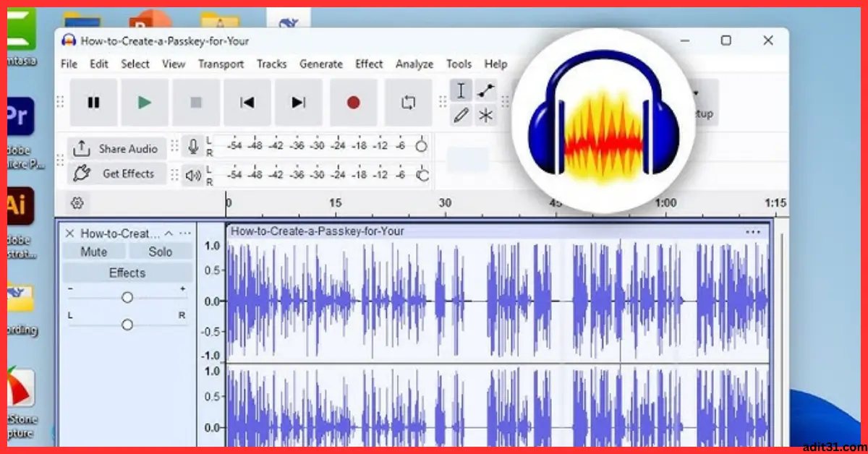Mute the How-to-Creat... track

(94, 252)
